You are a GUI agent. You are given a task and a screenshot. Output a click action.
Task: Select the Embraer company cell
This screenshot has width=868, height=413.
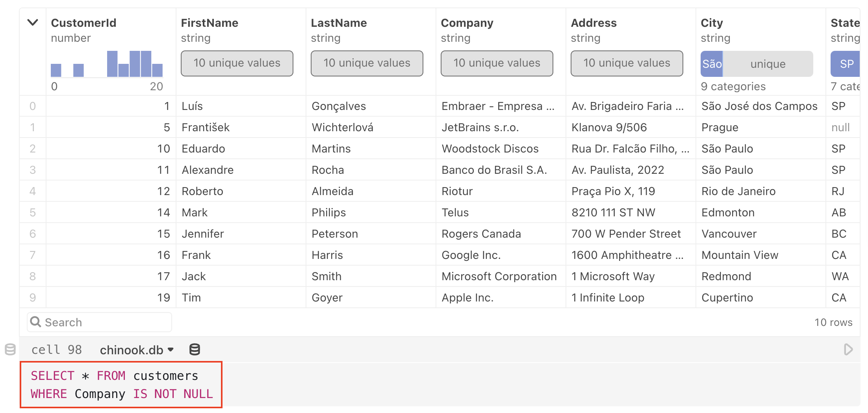click(x=498, y=106)
